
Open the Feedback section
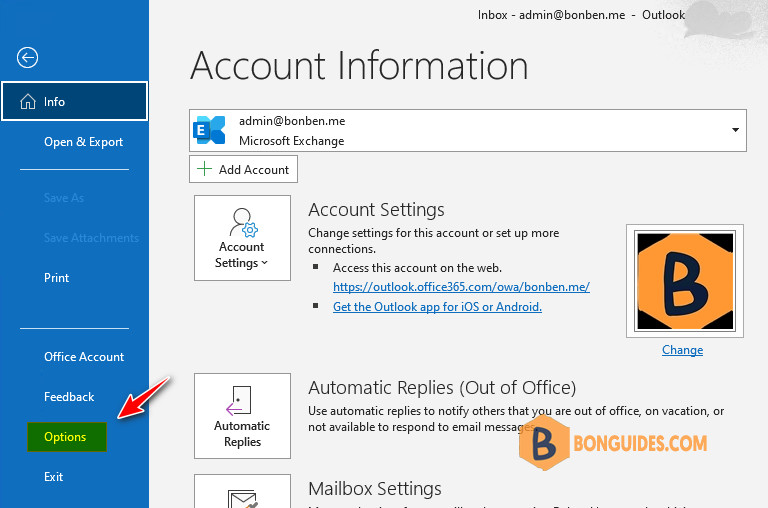point(69,397)
